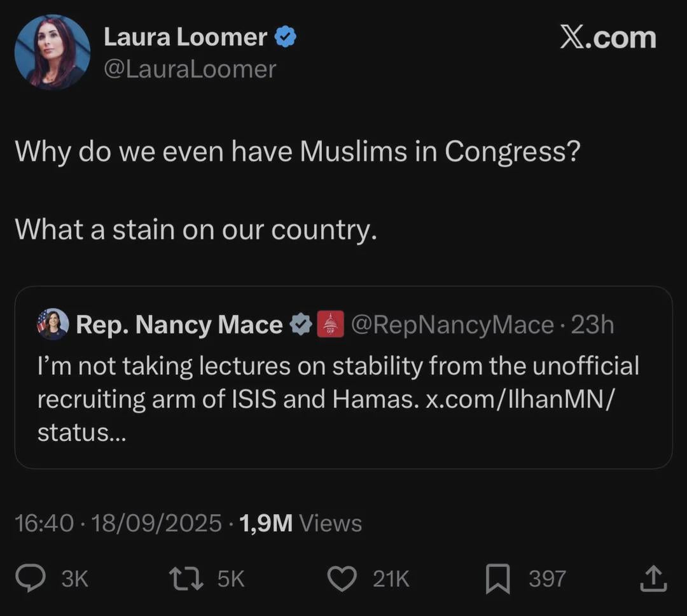Image resolution: width=687 pixels, height=616 pixels.
Task: Click the Laura Loomer display name
Action: [x=185, y=38]
